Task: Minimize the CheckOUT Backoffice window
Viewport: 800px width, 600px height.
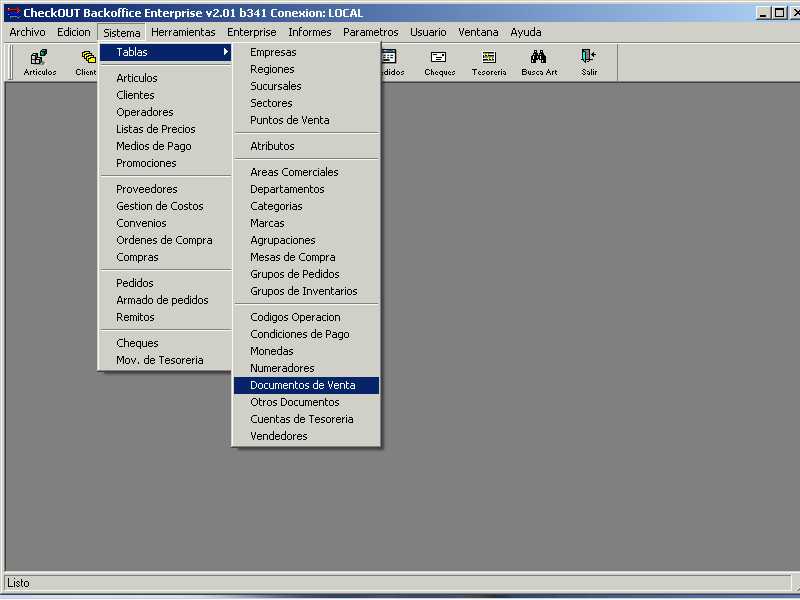Action: pos(763,13)
